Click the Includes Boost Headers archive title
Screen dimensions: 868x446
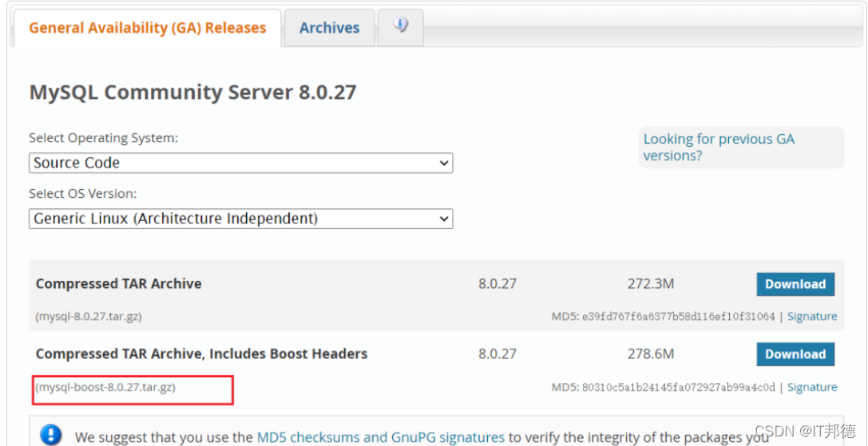pos(201,353)
